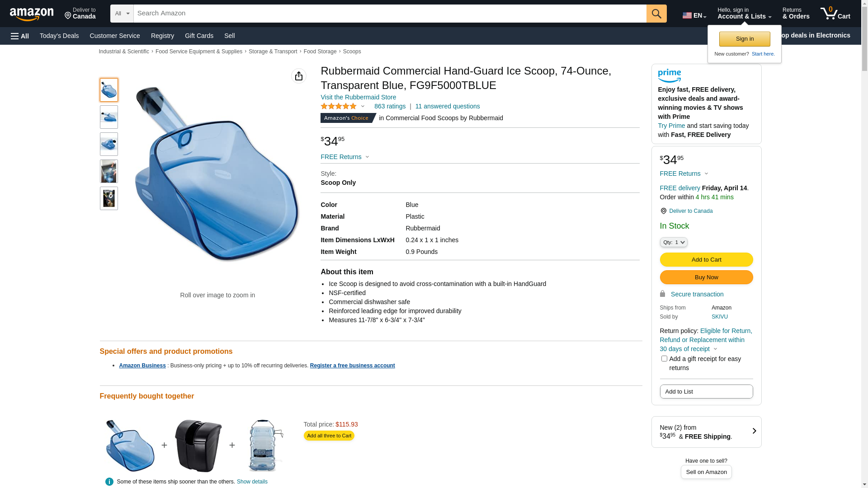Click the search magnifier button

[x=656, y=14]
